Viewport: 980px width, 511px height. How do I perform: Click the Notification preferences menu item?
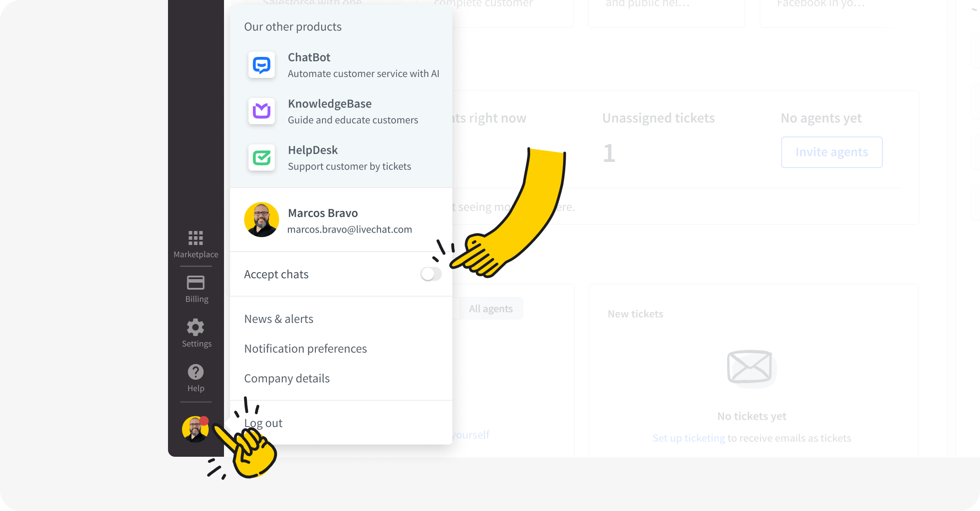coord(305,348)
